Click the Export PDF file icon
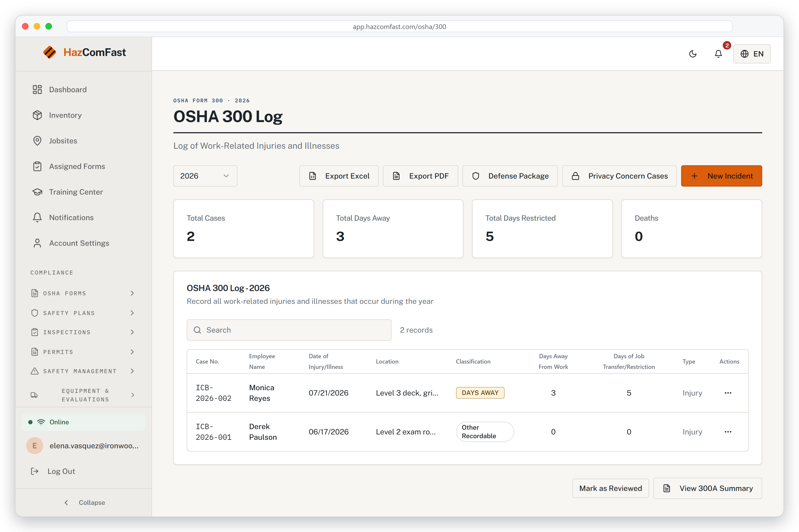The width and height of the screenshot is (799, 532). (397, 176)
